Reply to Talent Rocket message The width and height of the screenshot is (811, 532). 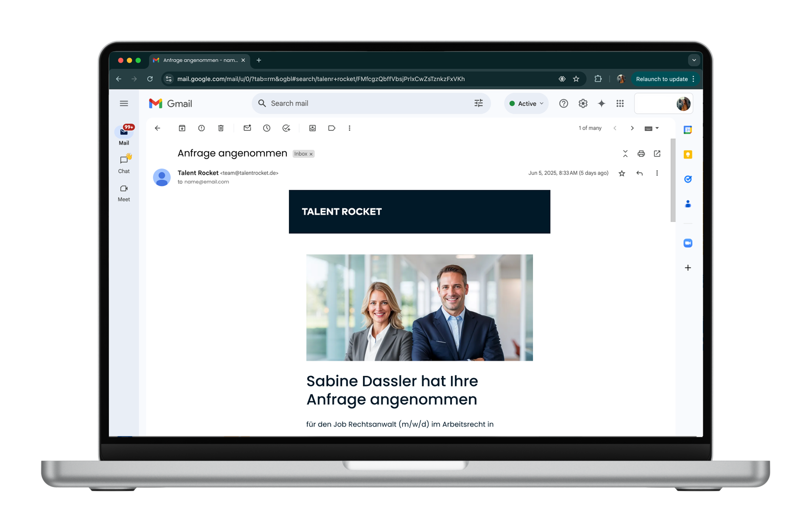pyautogui.click(x=640, y=173)
